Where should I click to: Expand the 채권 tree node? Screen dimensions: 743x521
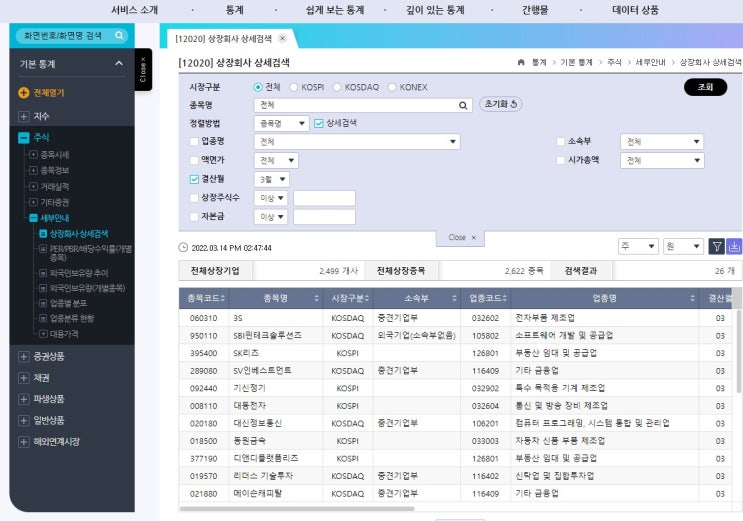(x=24, y=378)
